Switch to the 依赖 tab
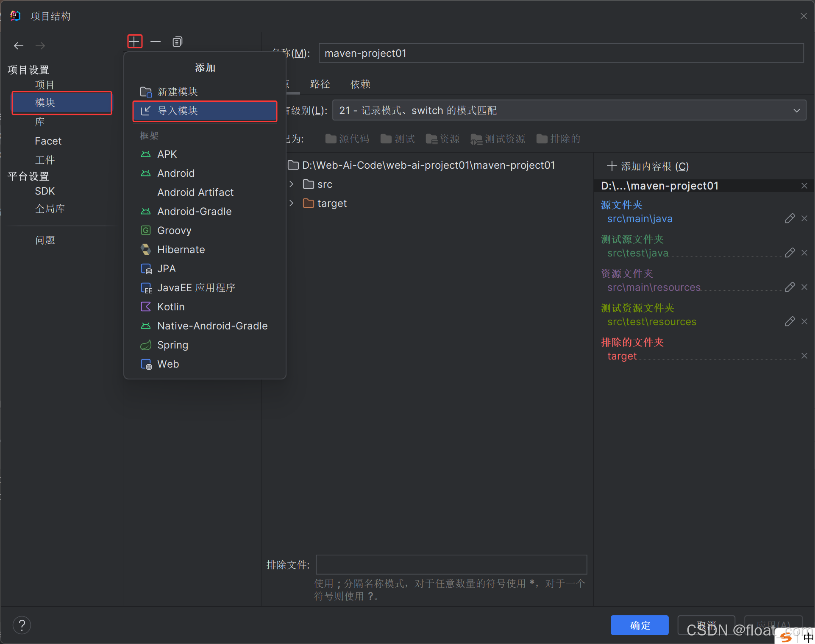 (360, 84)
